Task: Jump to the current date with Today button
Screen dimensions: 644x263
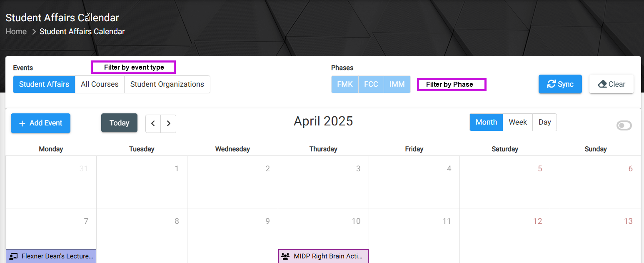Action: pos(119,123)
